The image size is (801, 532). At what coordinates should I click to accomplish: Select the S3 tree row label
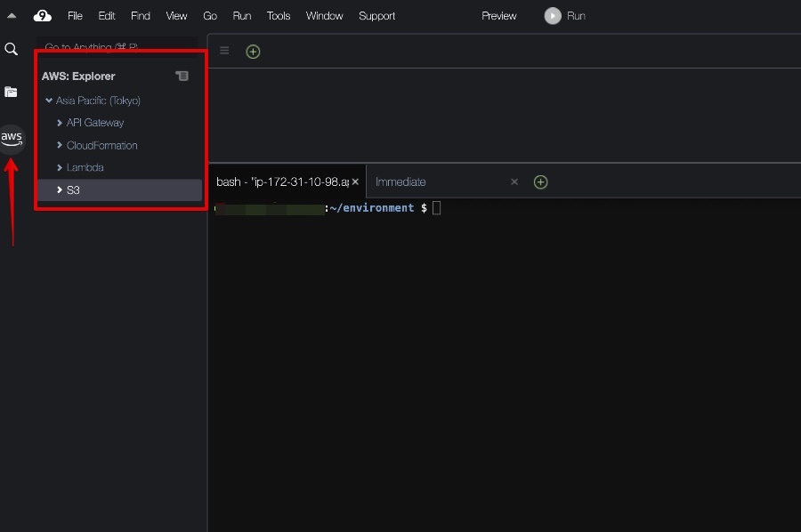[73, 189]
